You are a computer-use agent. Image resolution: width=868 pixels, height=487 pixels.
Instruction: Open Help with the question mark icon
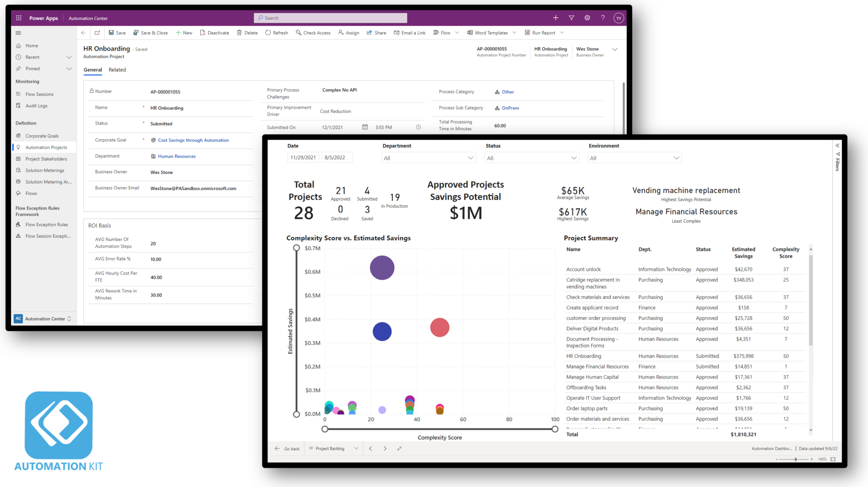click(603, 18)
